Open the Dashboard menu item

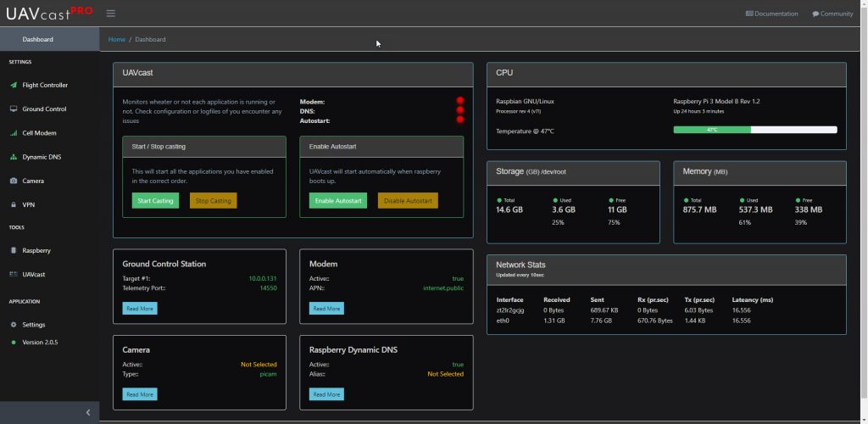(50, 39)
